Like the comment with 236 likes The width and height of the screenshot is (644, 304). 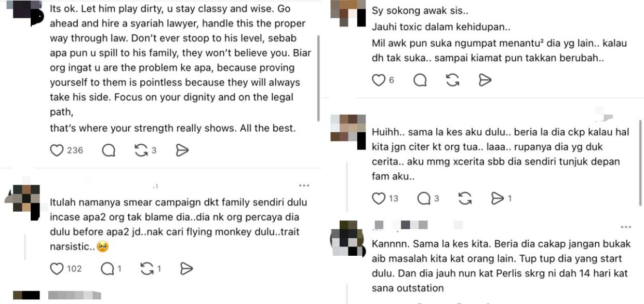[57, 150]
